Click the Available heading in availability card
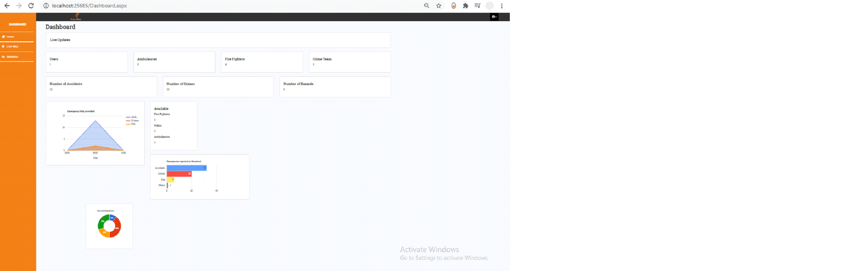Viewport: 868px width, 271px height. click(161, 109)
